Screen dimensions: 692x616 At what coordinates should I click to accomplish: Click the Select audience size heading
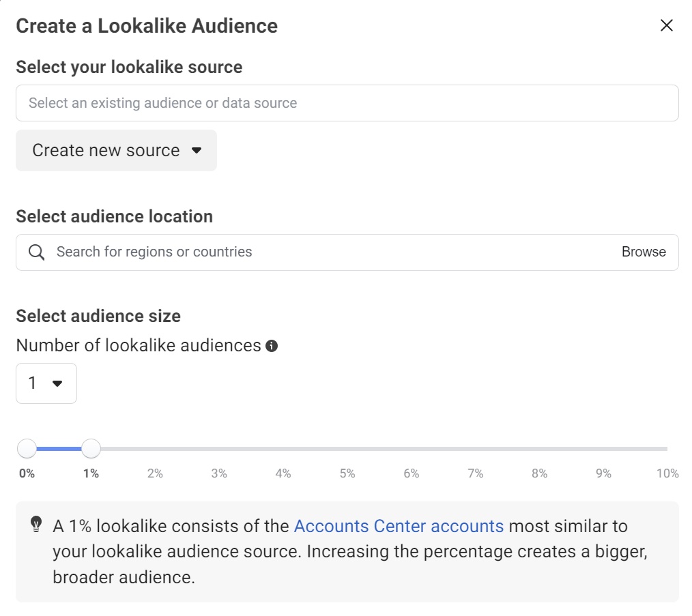pyautogui.click(x=98, y=317)
